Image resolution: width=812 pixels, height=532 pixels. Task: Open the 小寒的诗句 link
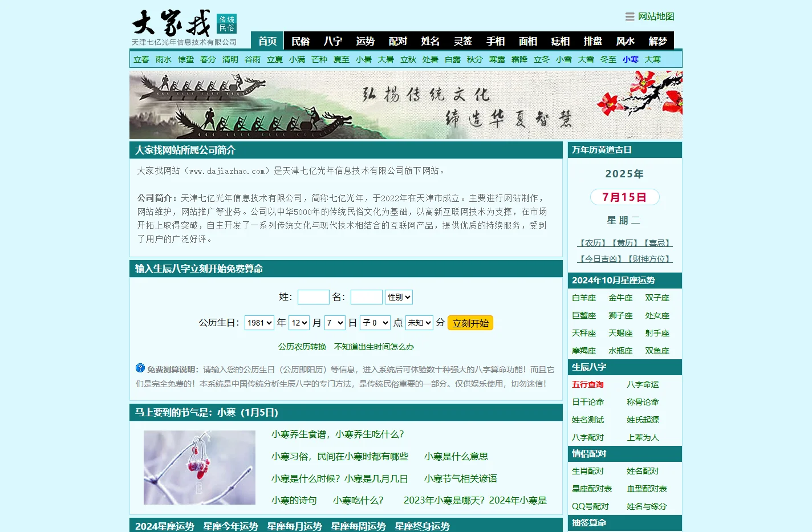tap(294, 501)
